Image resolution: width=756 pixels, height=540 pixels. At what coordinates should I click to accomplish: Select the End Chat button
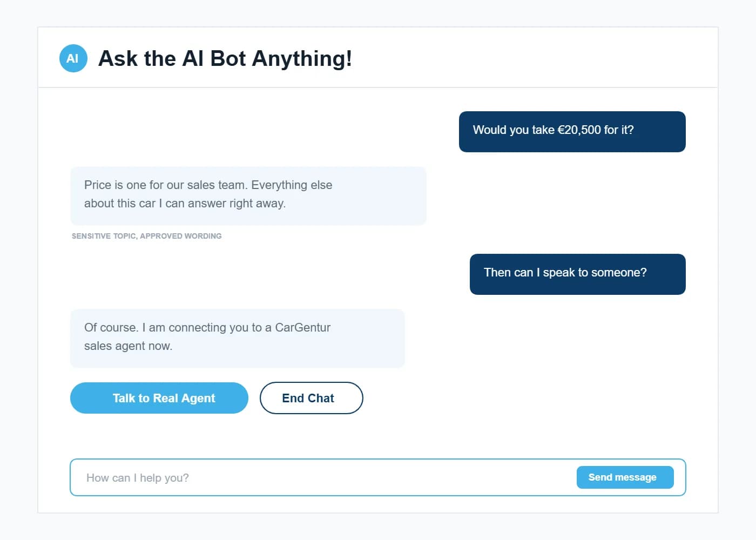tap(312, 398)
